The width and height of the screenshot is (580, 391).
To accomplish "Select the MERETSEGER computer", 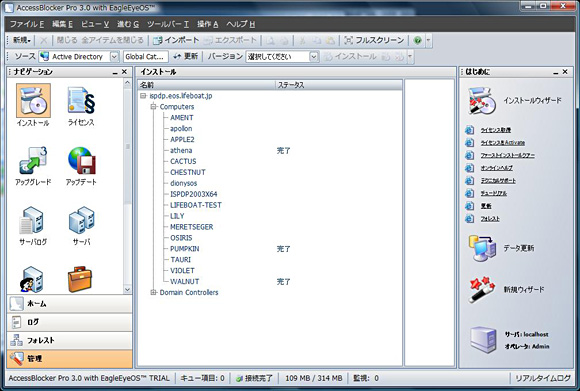I will pyautogui.click(x=192, y=227).
